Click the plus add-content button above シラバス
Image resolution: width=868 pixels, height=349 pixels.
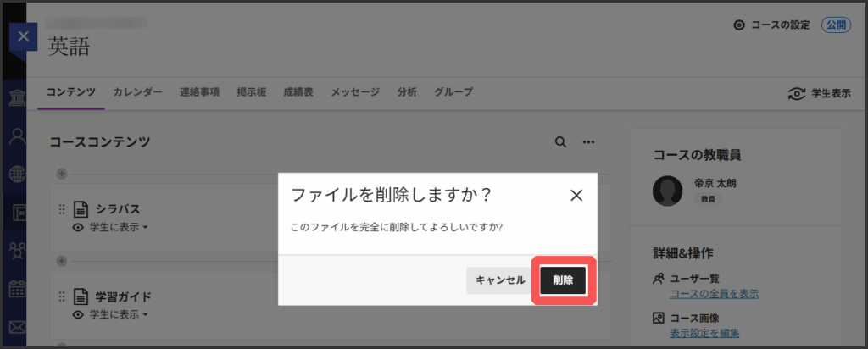[x=61, y=174]
